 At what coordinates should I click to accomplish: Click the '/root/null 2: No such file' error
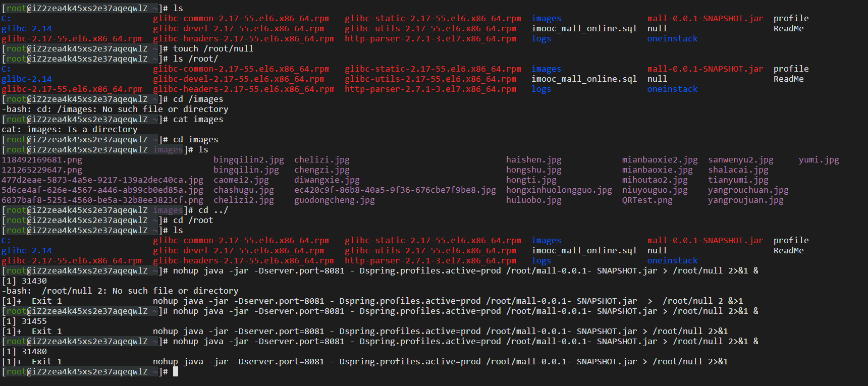[x=140, y=291]
